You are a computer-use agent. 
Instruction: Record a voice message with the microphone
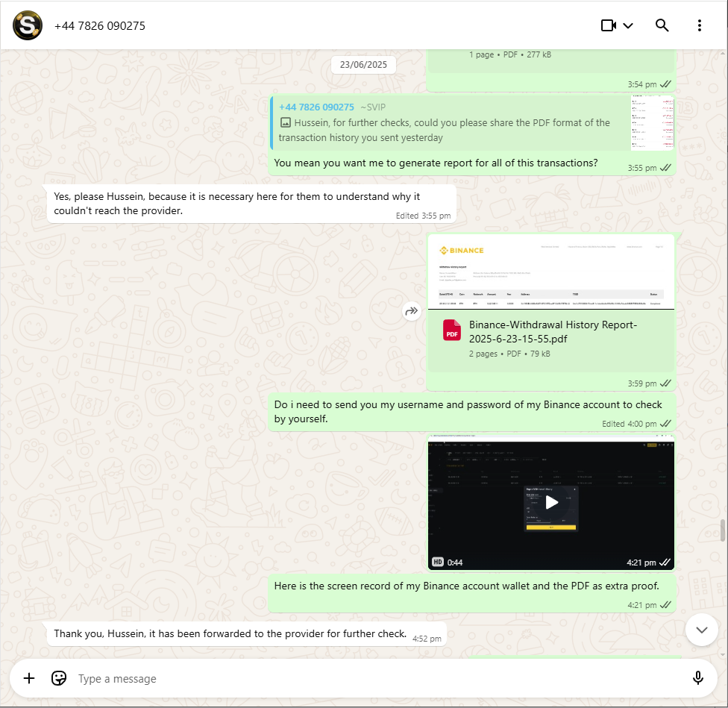tap(697, 678)
